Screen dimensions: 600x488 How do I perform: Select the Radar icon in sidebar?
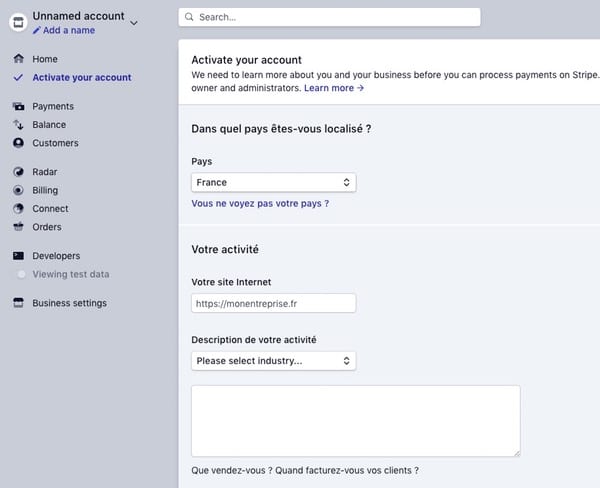pos(18,172)
